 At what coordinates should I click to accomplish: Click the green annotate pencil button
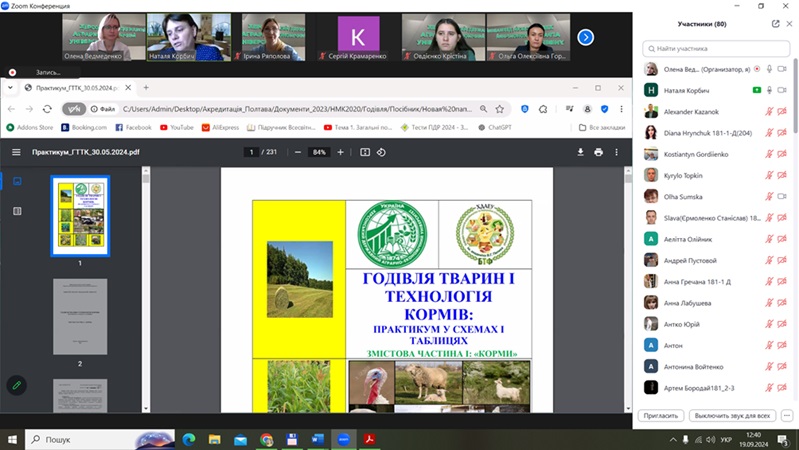(x=17, y=385)
